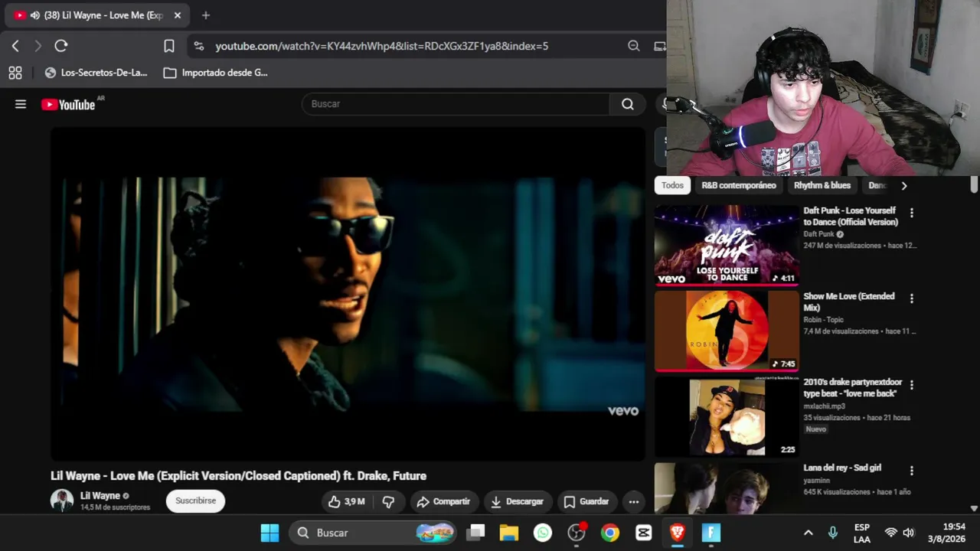980x551 pixels.
Task: Click the Suscribirse button
Action: [x=195, y=501]
